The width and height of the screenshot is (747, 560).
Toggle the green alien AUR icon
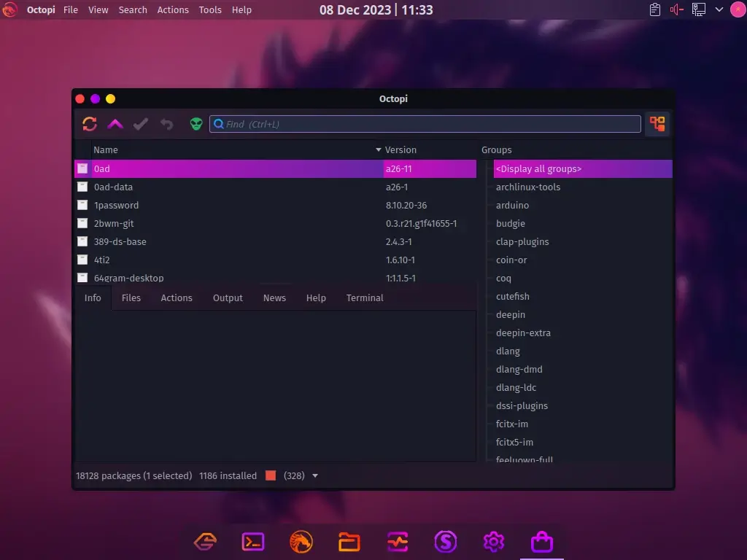coord(196,124)
